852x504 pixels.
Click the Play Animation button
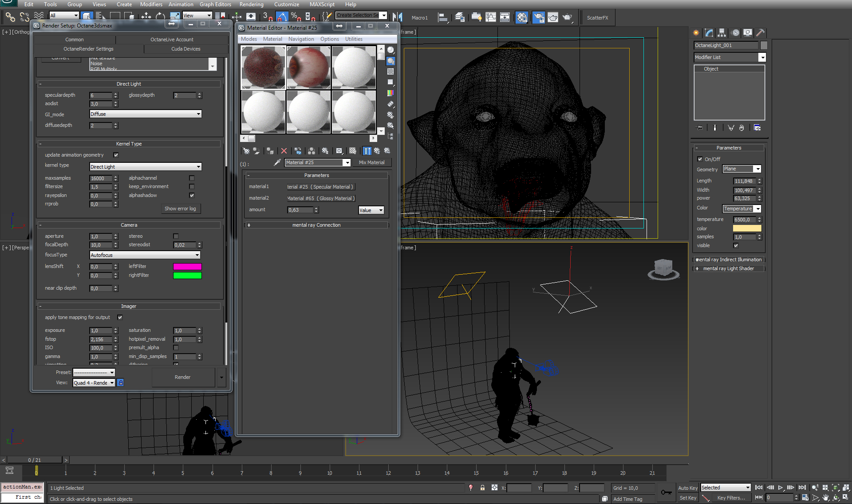(x=781, y=488)
